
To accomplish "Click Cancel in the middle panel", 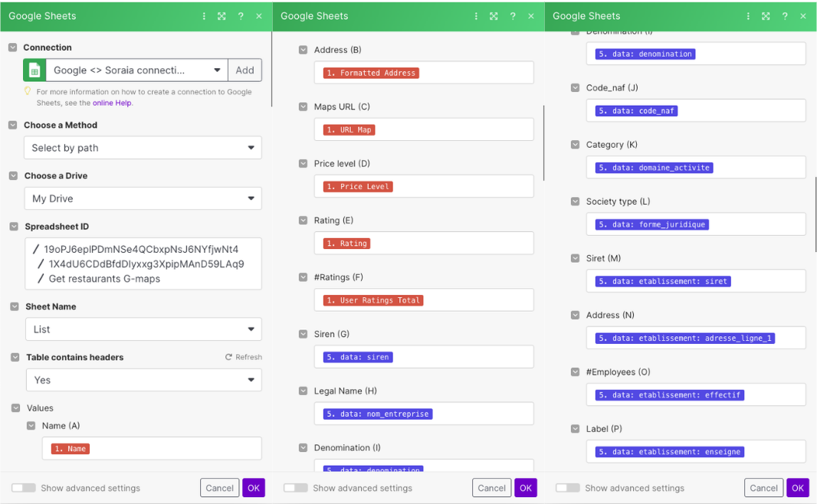I will point(491,488).
